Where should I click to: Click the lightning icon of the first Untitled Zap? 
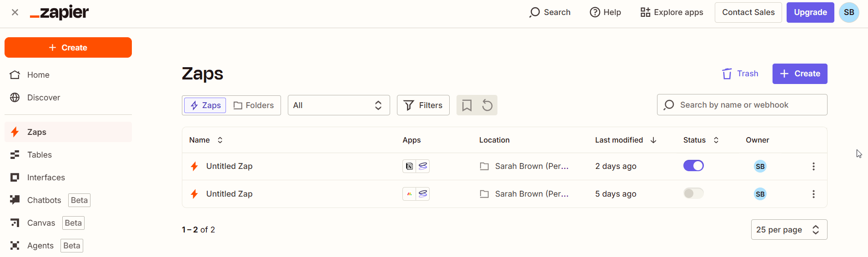pyautogui.click(x=194, y=166)
